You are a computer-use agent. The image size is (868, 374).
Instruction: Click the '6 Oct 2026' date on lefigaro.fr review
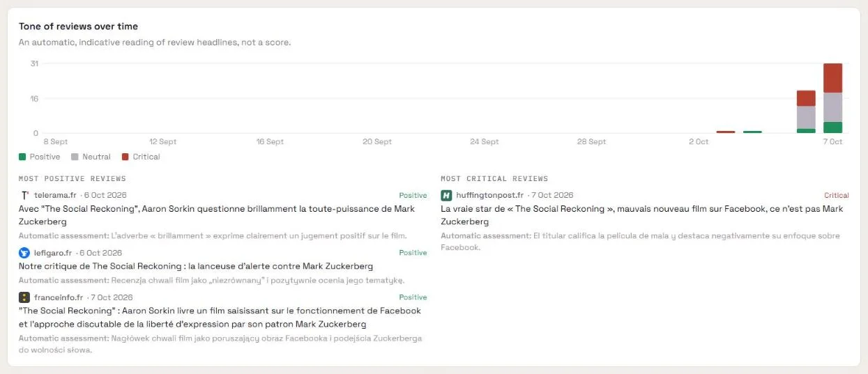[100, 253]
